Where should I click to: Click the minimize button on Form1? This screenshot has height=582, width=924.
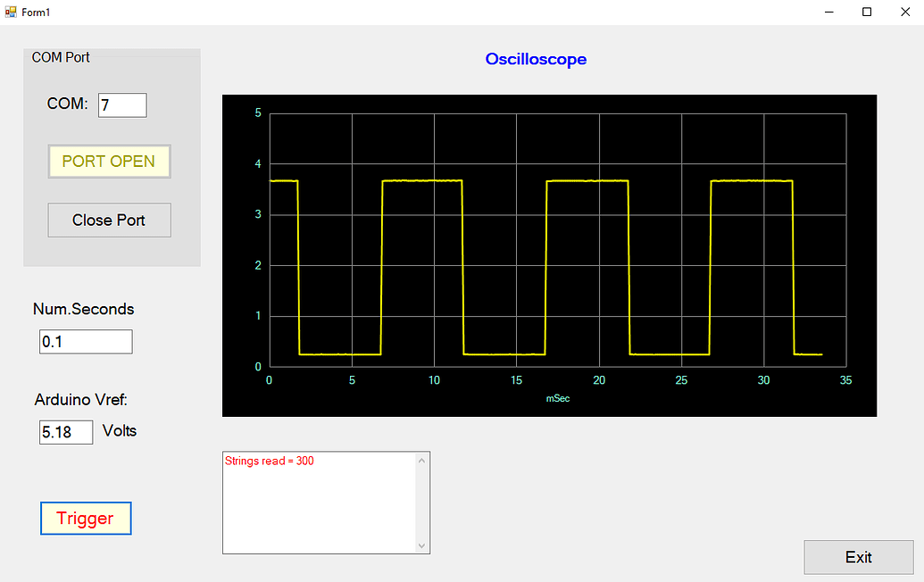828,12
